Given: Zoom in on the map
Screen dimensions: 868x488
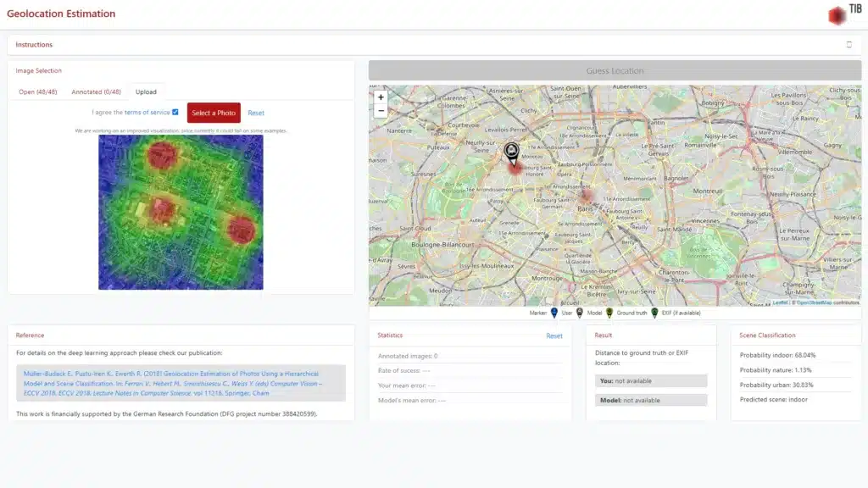Looking at the screenshot, I should [381, 97].
